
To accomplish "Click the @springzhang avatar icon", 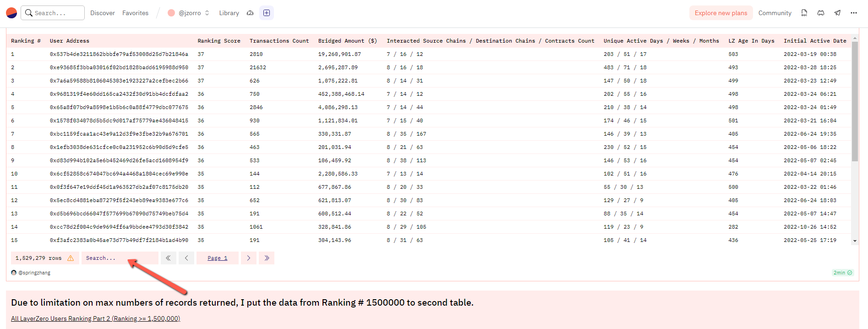I will pyautogui.click(x=14, y=273).
